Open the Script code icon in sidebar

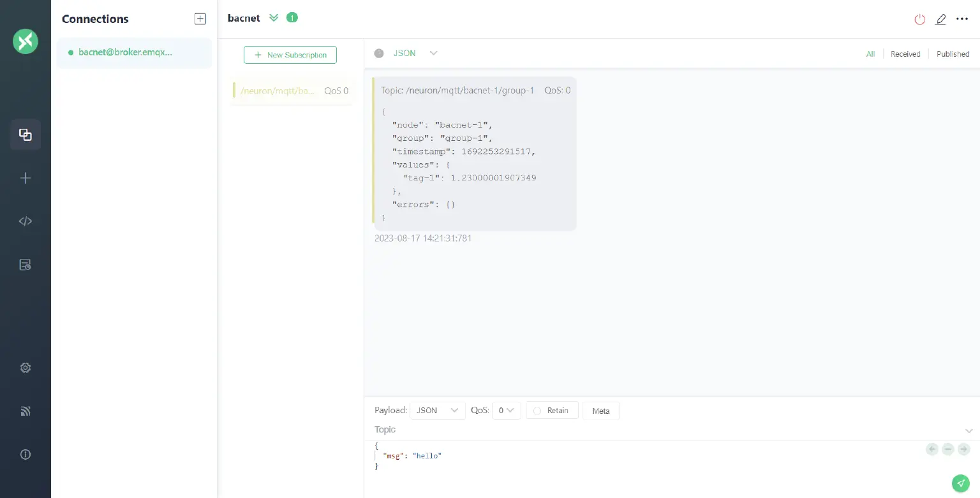pos(26,221)
